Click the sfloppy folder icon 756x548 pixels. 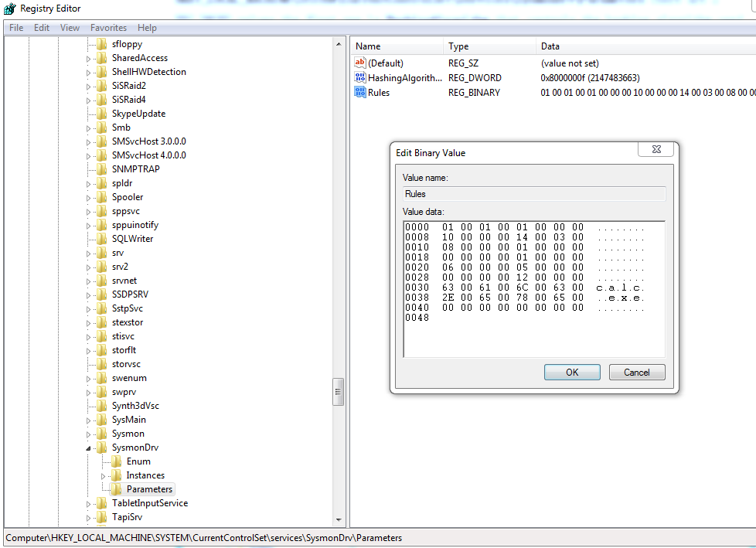coord(102,44)
